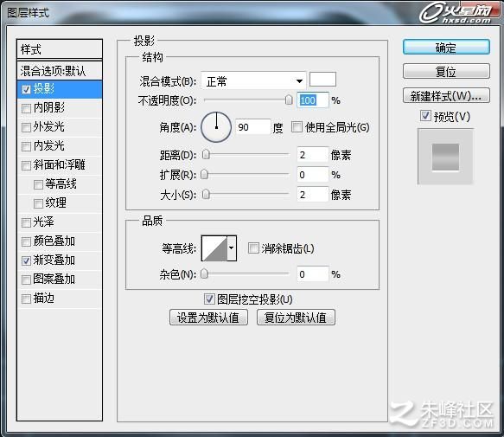
Task: Click the angle dial control
Action: [216, 127]
